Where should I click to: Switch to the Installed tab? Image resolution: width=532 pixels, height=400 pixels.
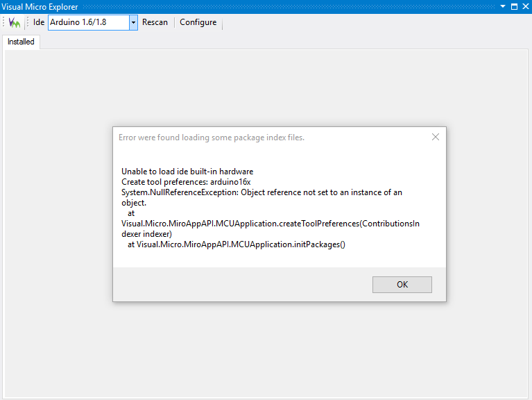(x=21, y=42)
